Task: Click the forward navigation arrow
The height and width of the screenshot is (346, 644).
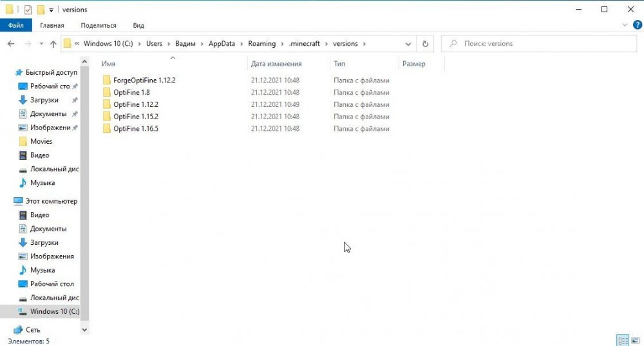Action: click(28, 44)
